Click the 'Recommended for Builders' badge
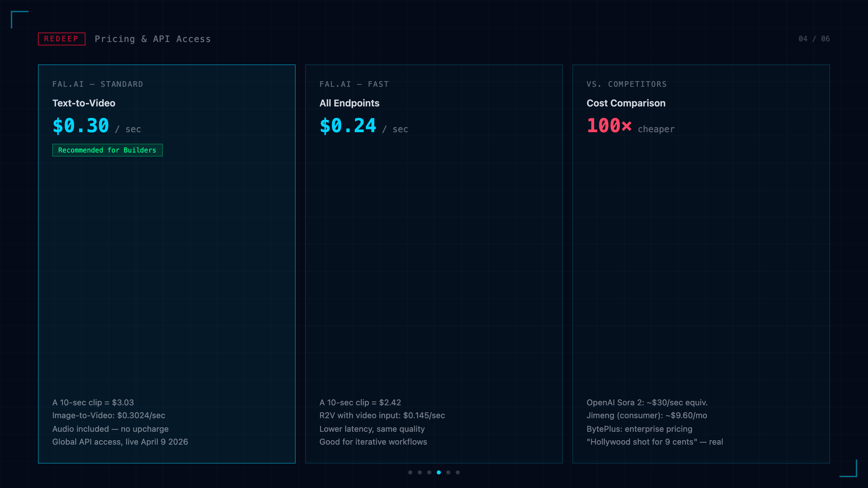 tap(107, 150)
